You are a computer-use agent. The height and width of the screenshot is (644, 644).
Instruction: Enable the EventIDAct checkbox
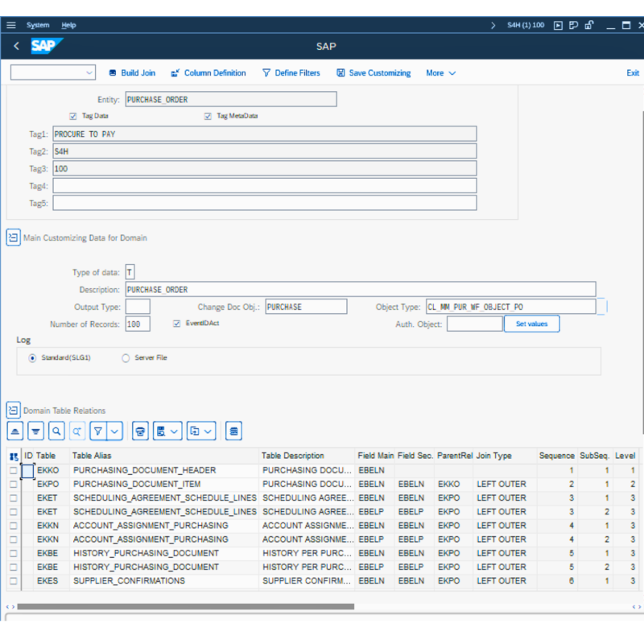pyautogui.click(x=175, y=324)
